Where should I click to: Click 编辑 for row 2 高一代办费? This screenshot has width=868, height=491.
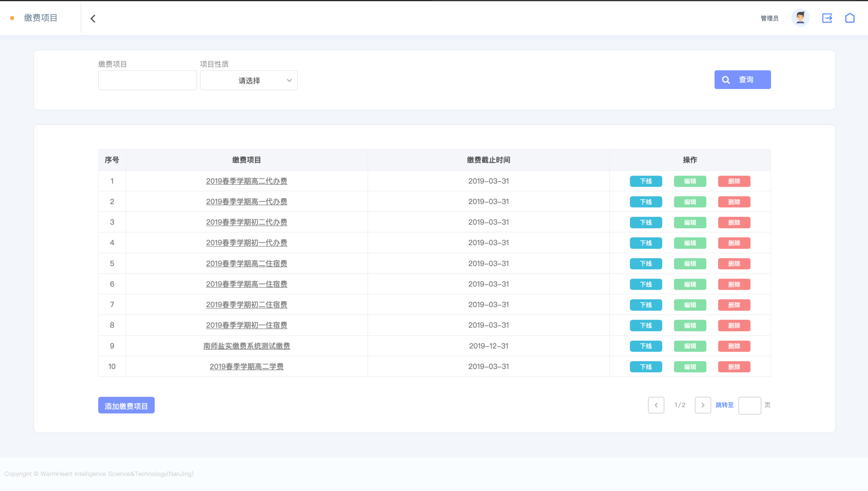click(690, 202)
